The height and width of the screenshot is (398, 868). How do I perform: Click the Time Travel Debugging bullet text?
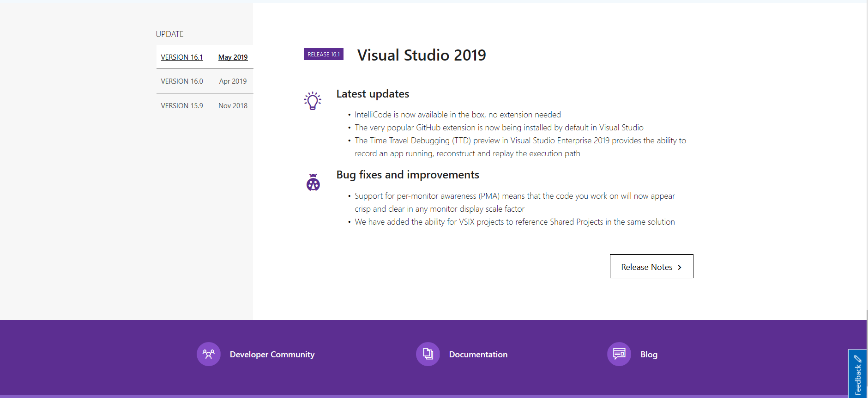pyautogui.click(x=520, y=147)
